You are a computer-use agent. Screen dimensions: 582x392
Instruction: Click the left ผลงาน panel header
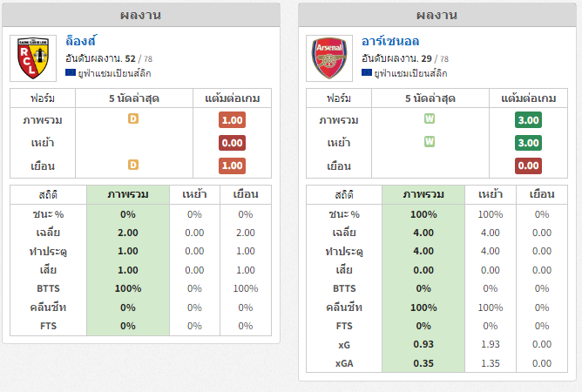pos(141,15)
